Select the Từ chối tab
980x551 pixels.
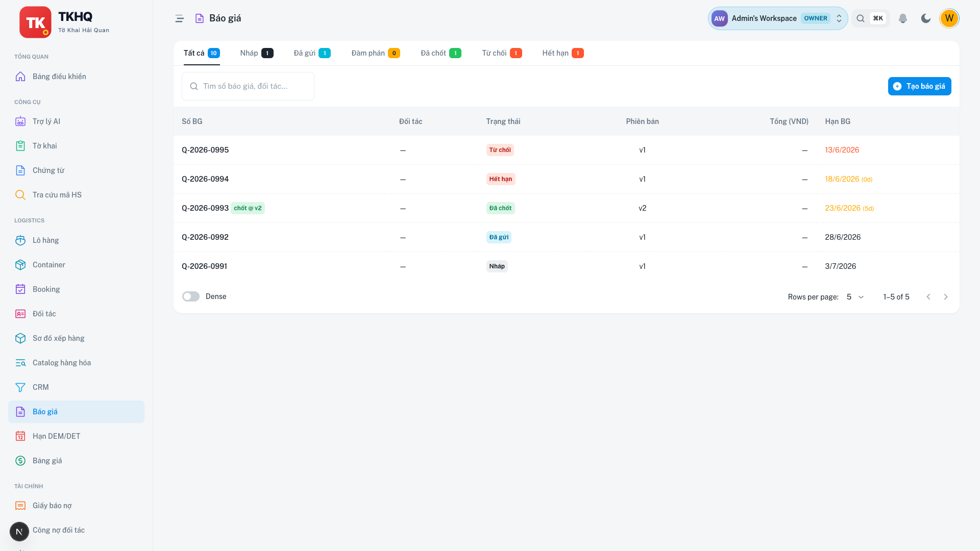[x=502, y=53]
